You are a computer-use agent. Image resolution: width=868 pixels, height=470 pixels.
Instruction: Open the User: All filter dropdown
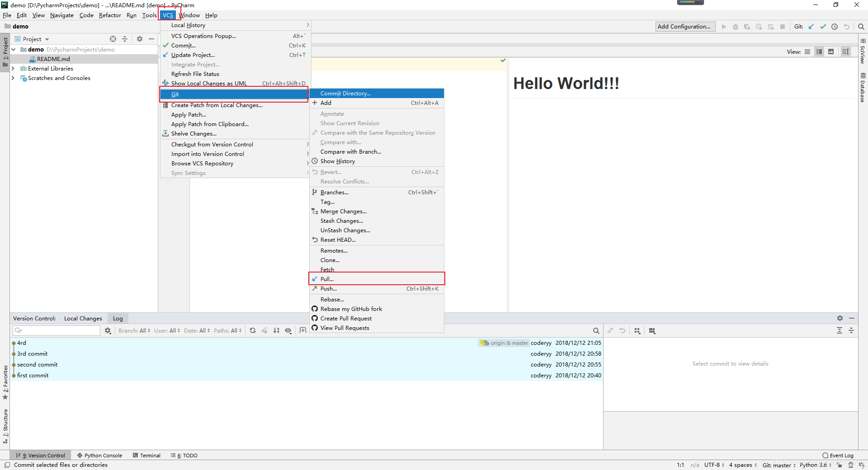click(167, 331)
